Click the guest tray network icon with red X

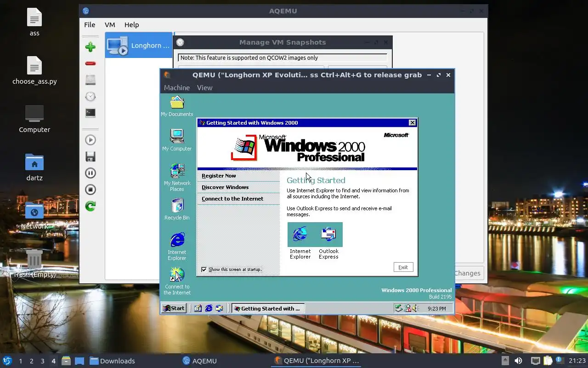coord(407,308)
